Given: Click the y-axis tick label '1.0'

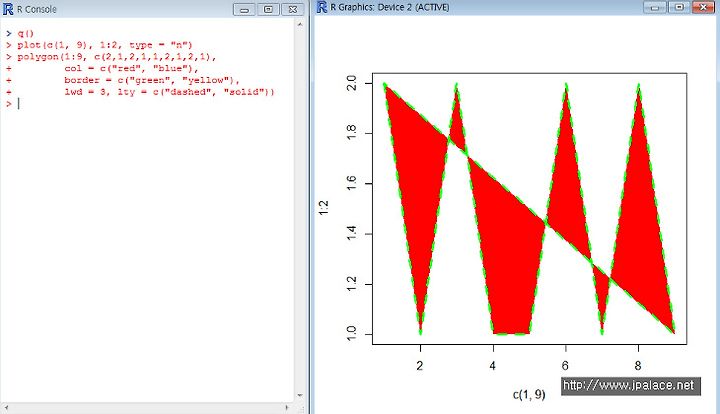Looking at the screenshot, I should 351,334.
